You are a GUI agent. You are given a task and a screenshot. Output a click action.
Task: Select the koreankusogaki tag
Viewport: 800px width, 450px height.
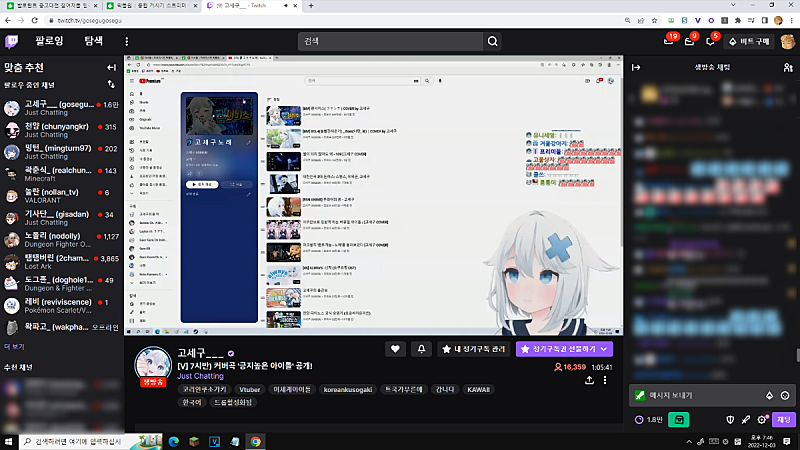[x=347, y=389]
